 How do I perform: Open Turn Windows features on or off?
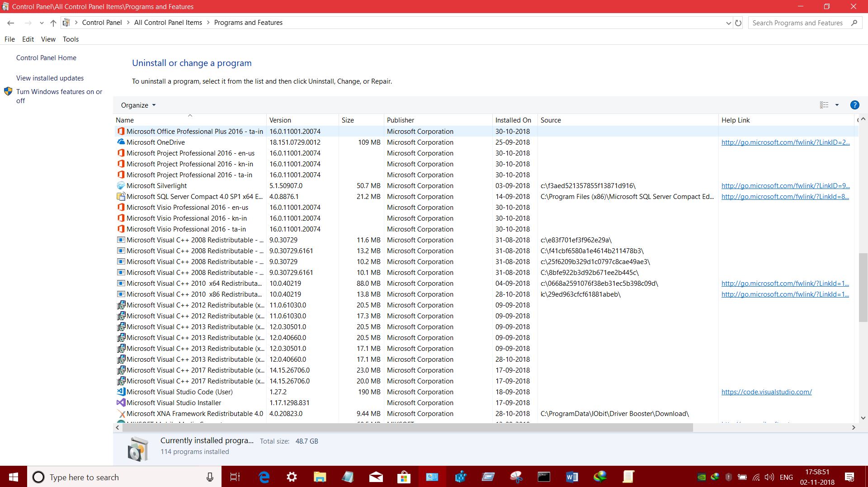59,96
